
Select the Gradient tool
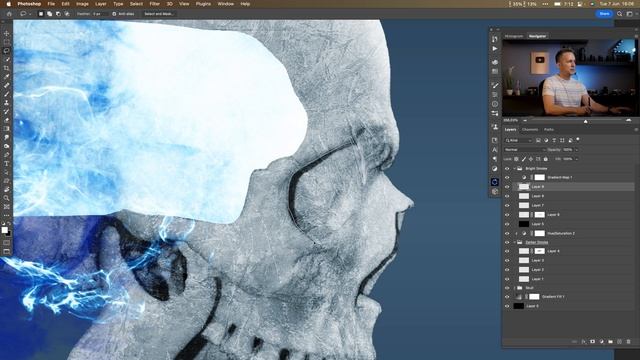(x=7, y=129)
